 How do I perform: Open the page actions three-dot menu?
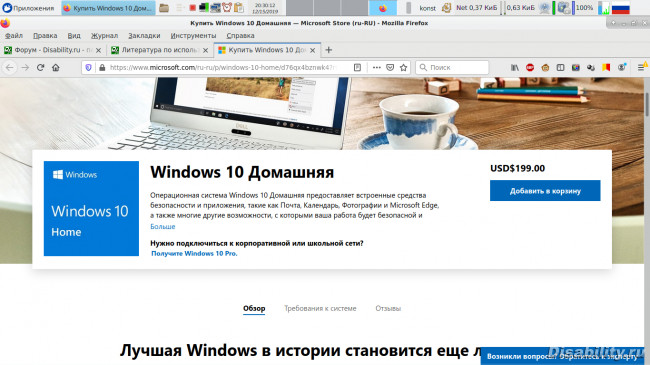[376, 67]
